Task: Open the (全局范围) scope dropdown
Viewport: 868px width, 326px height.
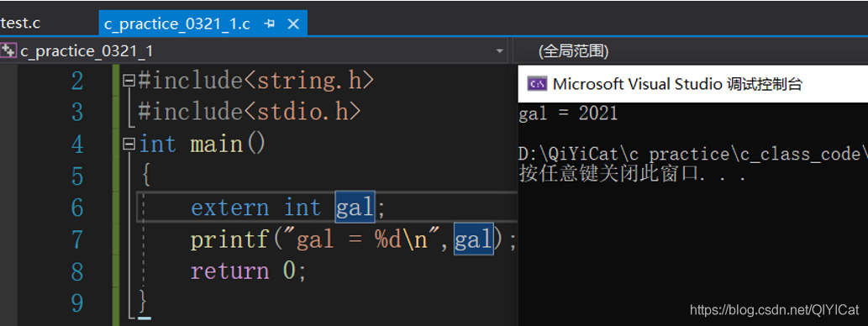Action: 574,51
